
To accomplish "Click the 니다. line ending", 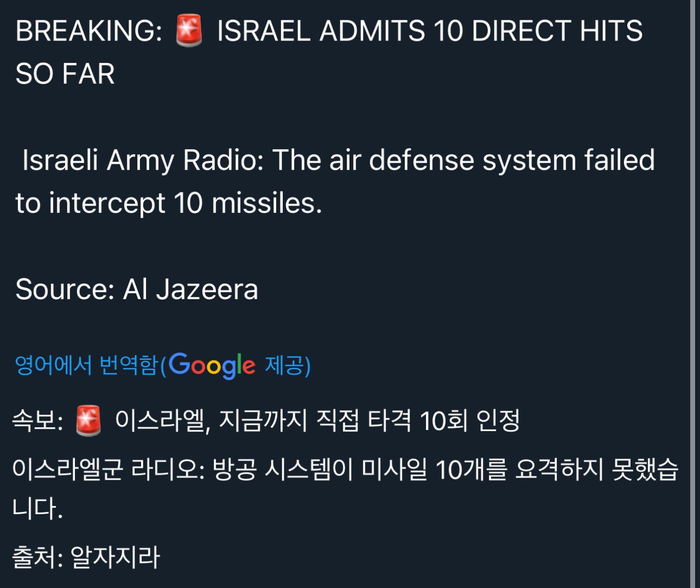I will [x=38, y=508].
